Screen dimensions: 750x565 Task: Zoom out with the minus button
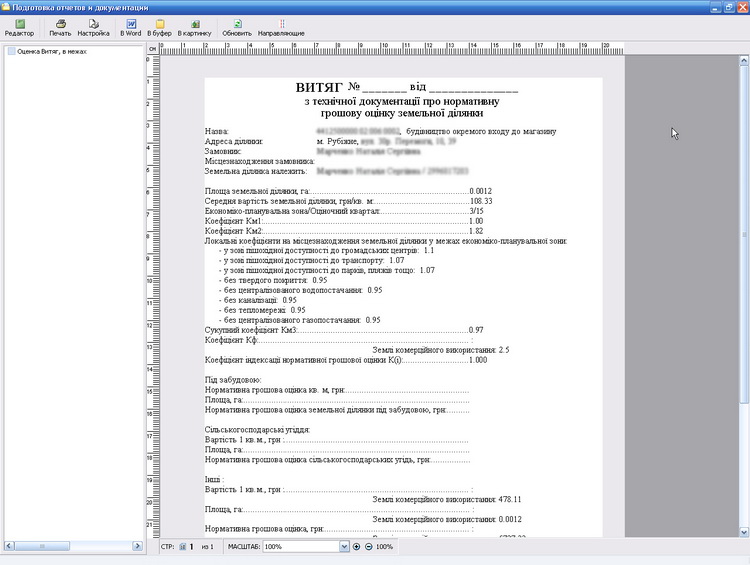pyautogui.click(x=369, y=546)
